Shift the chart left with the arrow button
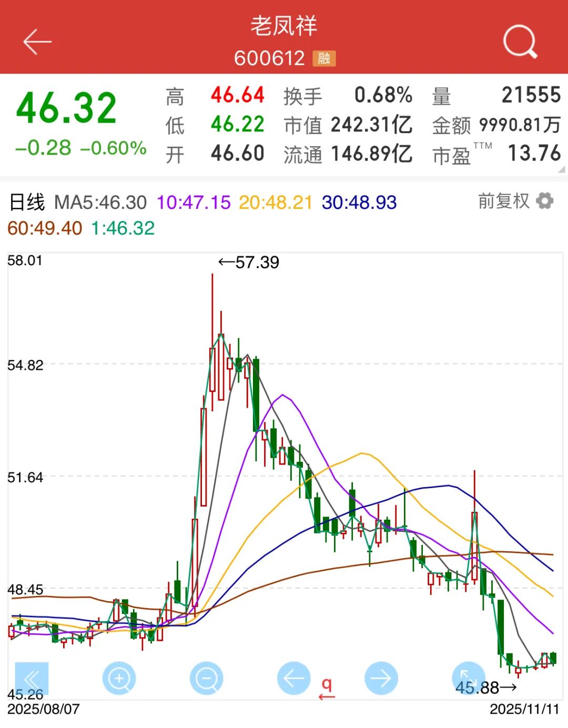Viewport: 568px width, 728px height. pos(294,679)
